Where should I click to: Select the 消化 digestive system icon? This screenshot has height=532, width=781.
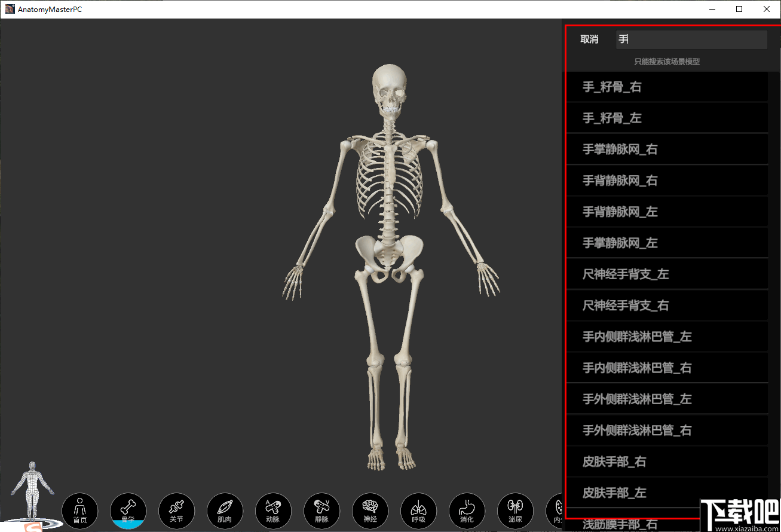[467, 510]
